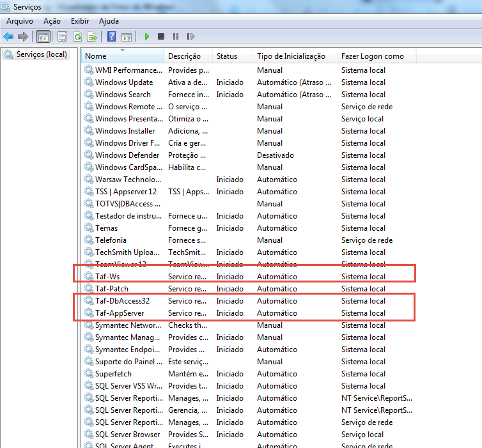Sort by Tipo de Inicialização column header
The height and width of the screenshot is (448, 482).
pyautogui.click(x=295, y=56)
